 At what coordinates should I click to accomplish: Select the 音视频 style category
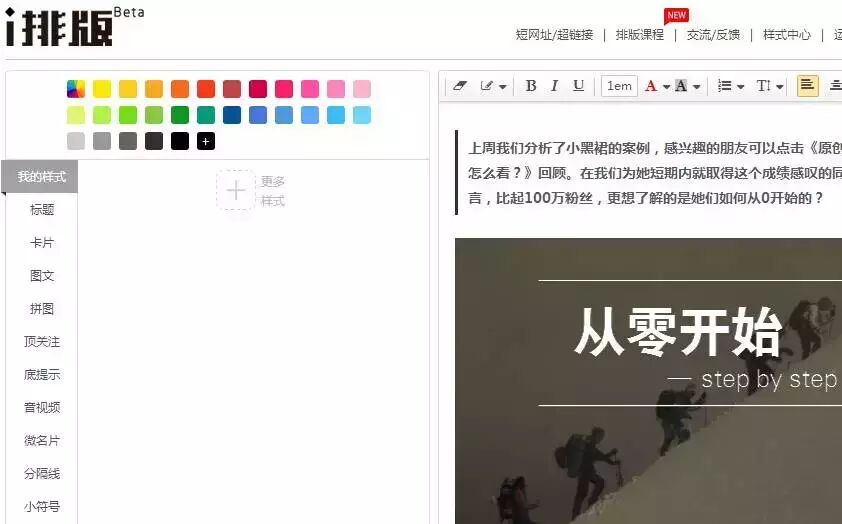pyautogui.click(x=42, y=407)
